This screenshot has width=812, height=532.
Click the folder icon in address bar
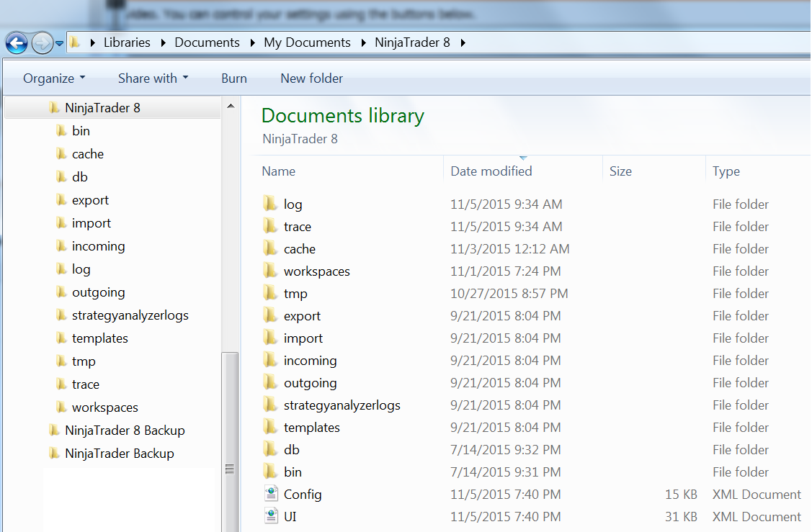point(75,42)
